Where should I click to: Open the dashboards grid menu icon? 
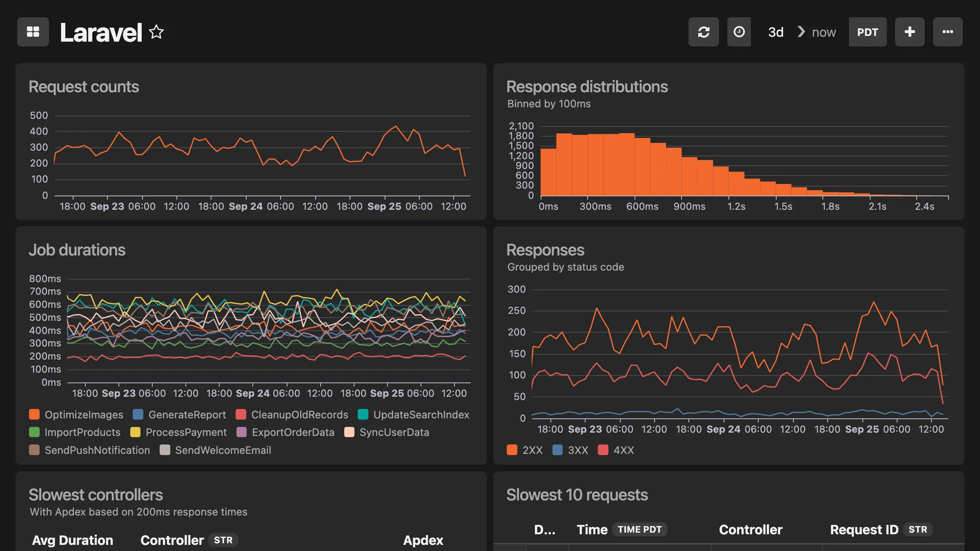click(x=33, y=32)
